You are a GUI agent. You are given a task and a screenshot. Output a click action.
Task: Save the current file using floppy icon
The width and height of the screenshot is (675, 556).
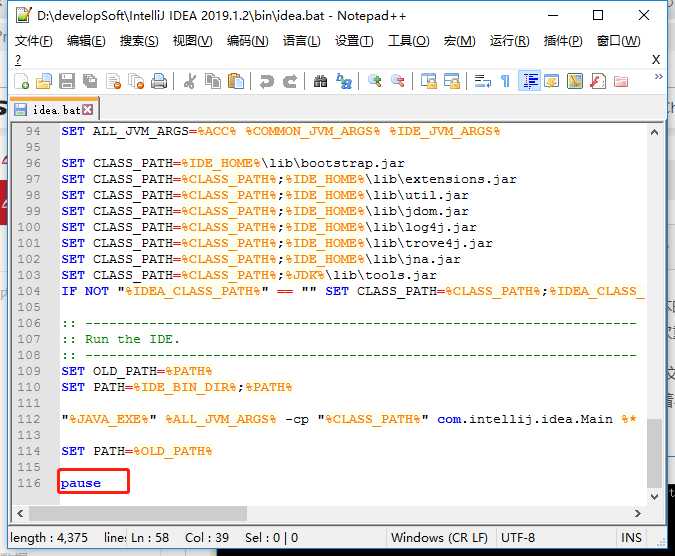67,81
